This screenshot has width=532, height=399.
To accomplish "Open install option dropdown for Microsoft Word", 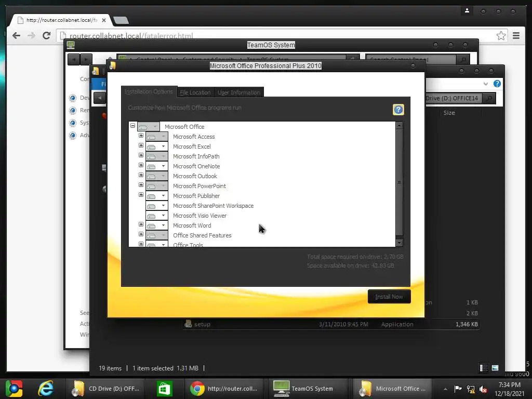I will coord(157,225).
